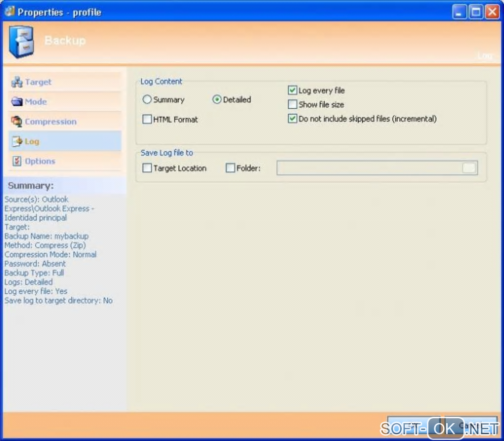Click 'Backup Type: Full' text
504x441 pixels.
point(35,273)
